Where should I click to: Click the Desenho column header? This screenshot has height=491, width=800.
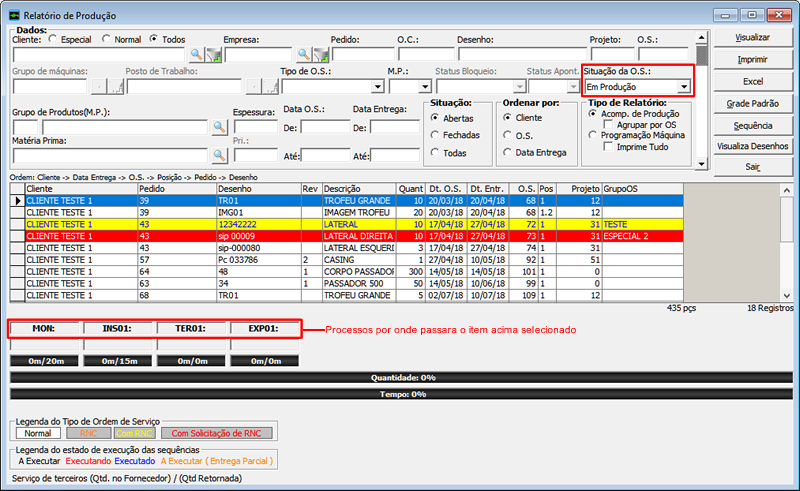259,189
